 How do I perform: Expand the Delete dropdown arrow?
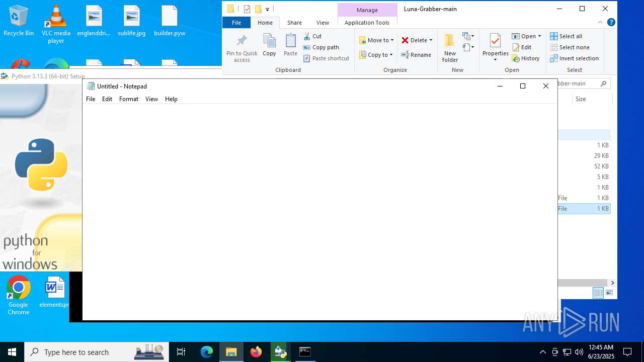pyautogui.click(x=431, y=40)
